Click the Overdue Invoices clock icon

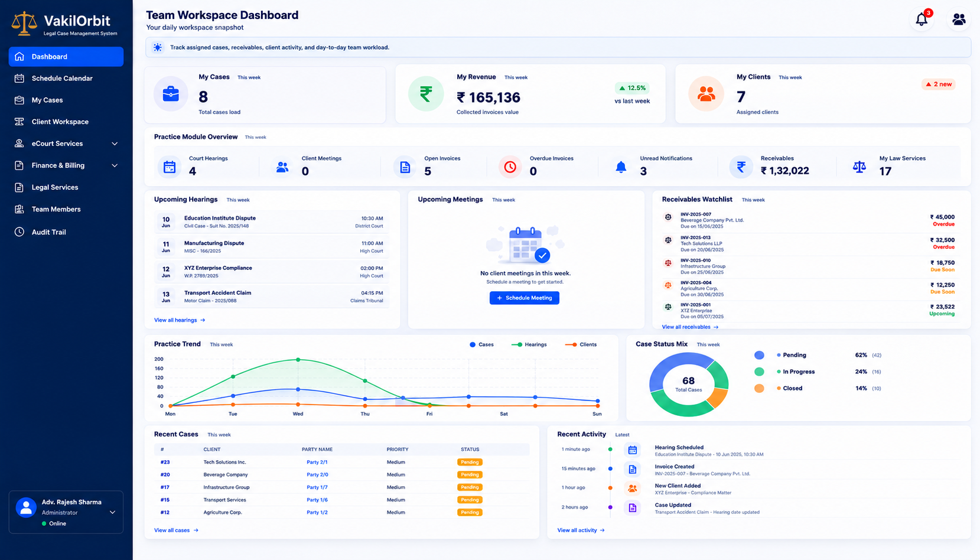coord(510,167)
